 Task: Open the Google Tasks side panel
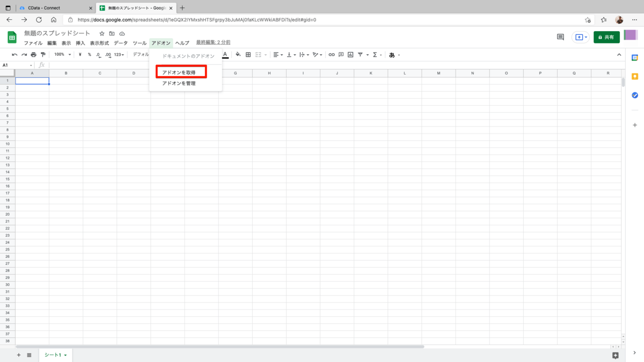635,95
